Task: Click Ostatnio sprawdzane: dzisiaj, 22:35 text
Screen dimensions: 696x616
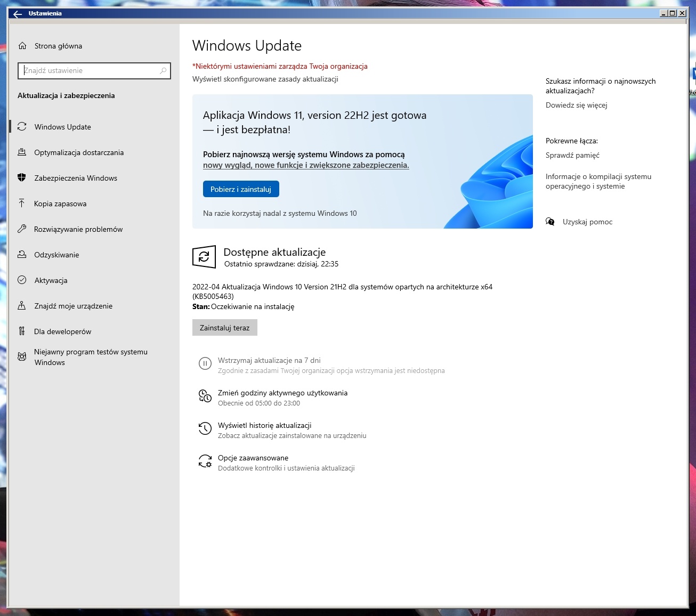Action: click(x=281, y=264)
